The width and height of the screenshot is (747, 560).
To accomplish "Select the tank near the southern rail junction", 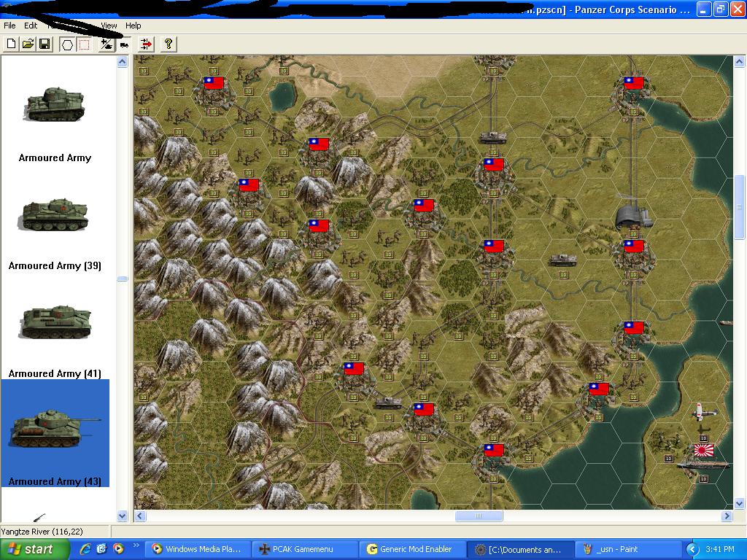I will 388,402.
